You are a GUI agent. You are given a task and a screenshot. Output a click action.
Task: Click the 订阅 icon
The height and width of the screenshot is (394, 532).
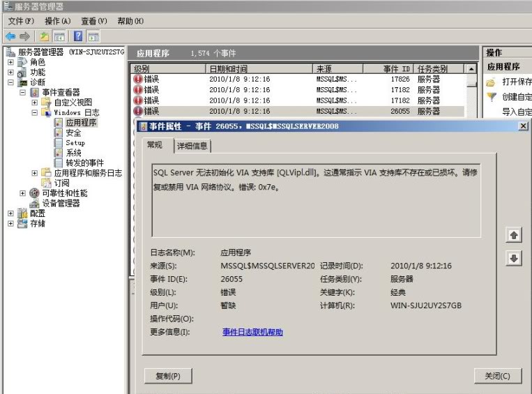coord(46,183)
